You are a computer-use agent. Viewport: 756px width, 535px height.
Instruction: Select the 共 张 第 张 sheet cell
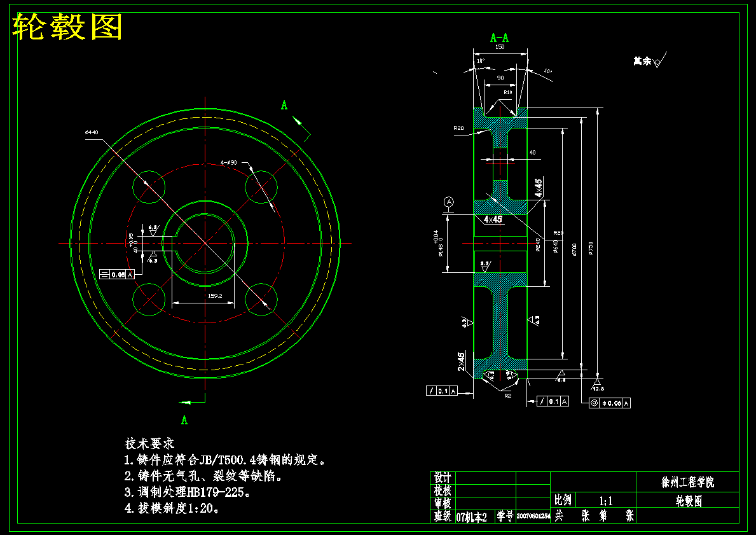[x=593, y=515]
